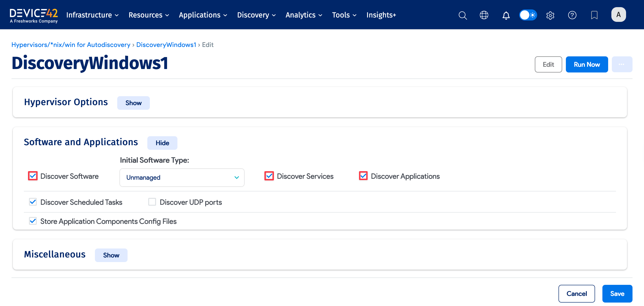Screen dimensions: 644x306
Task: Open the help menu
Action: (572, 15)
